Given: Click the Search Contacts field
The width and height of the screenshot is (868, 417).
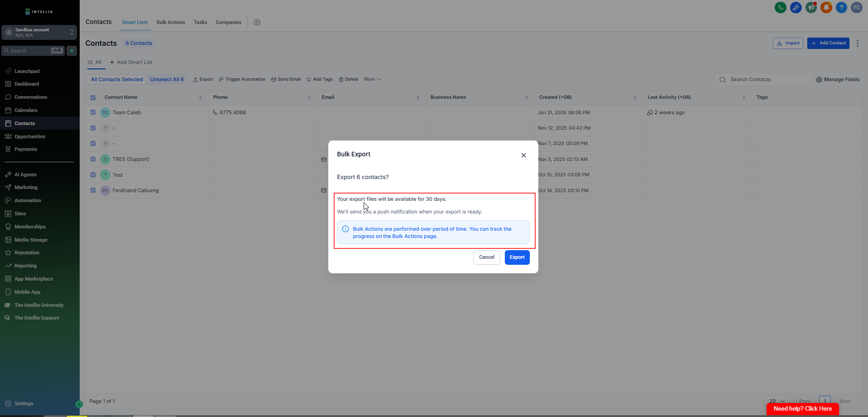Looking at the screenshot, I should coord(763,79).
